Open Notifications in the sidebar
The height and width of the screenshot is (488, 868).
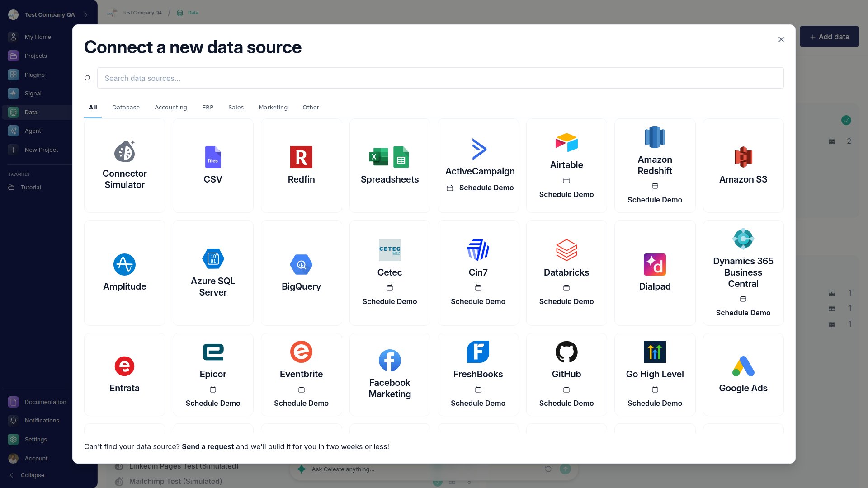(x=42, y=420)
